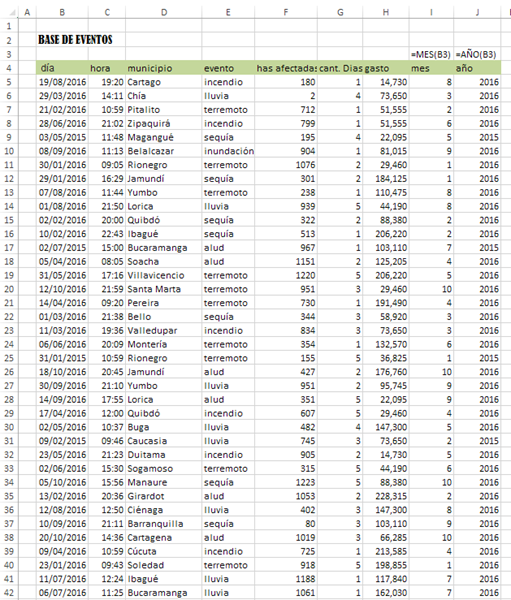
Task: Click the =MES(B3) formula cell
Action: point(431,54)
